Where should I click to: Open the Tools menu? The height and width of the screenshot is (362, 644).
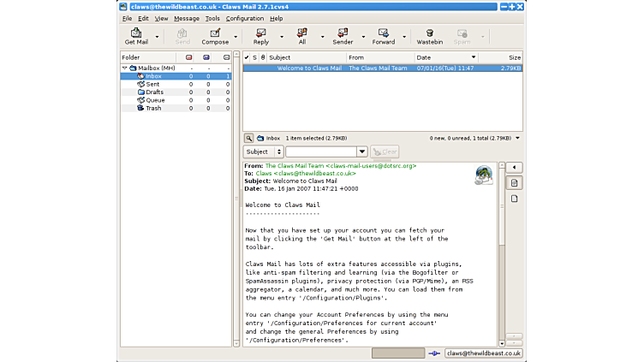point(212,19)
